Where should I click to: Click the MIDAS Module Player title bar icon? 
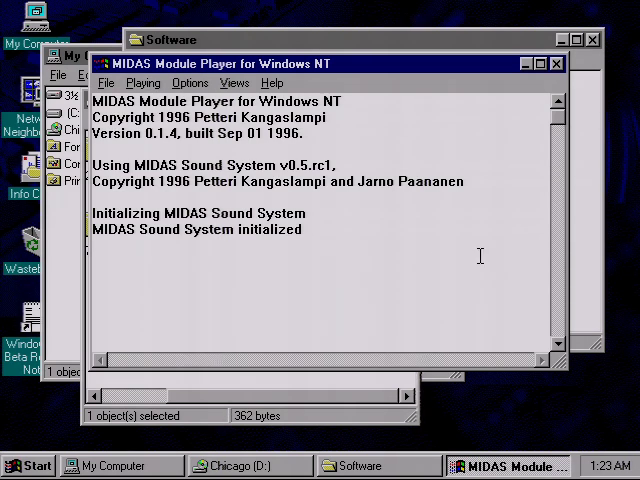tap(101, 64)
